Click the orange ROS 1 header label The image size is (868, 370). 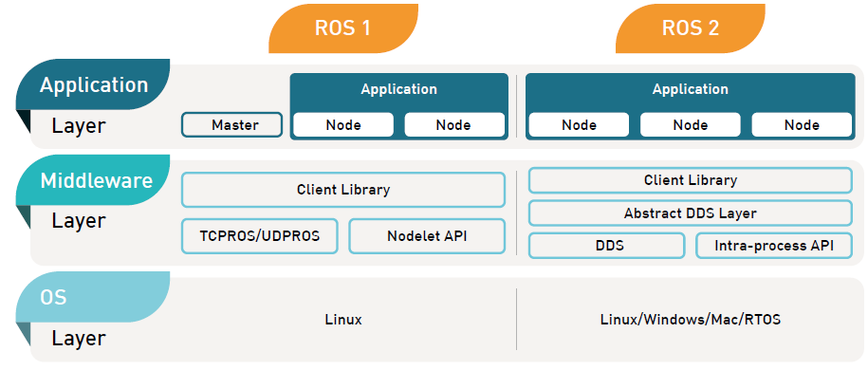[343, 28]
